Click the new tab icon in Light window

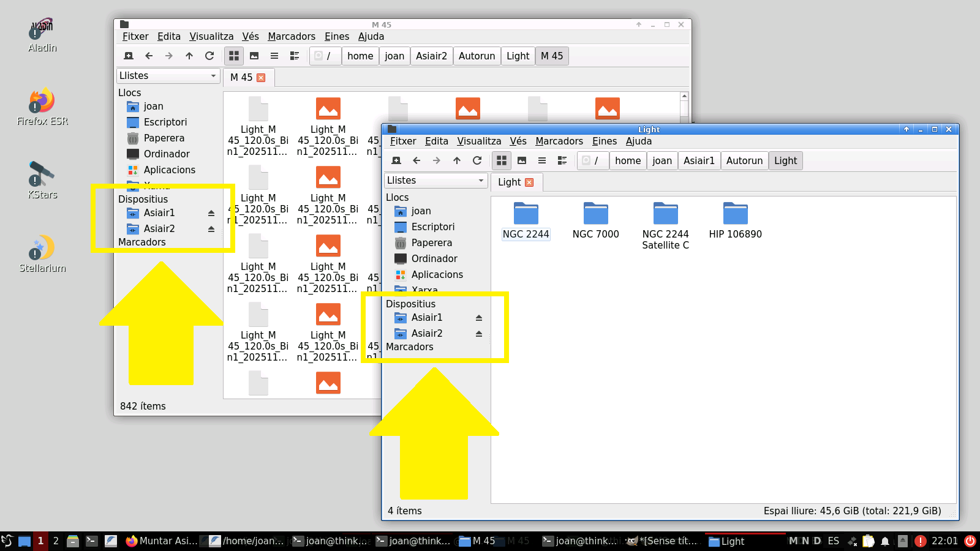click(x=396, y=160)
